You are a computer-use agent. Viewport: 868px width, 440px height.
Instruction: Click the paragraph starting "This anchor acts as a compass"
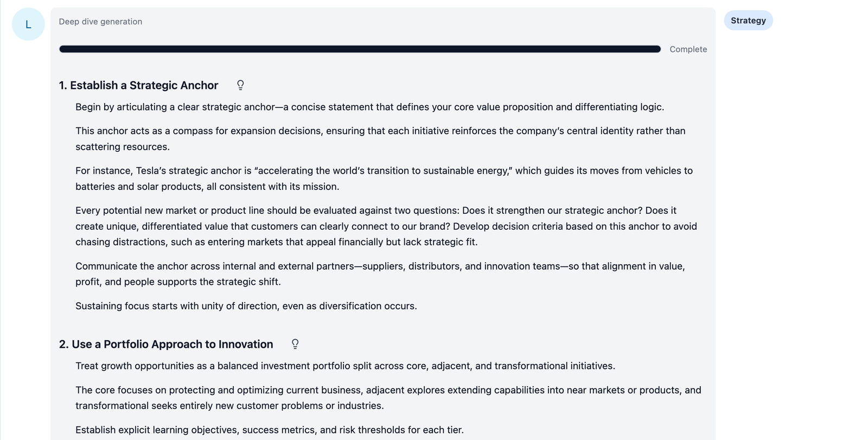point(380,131)
